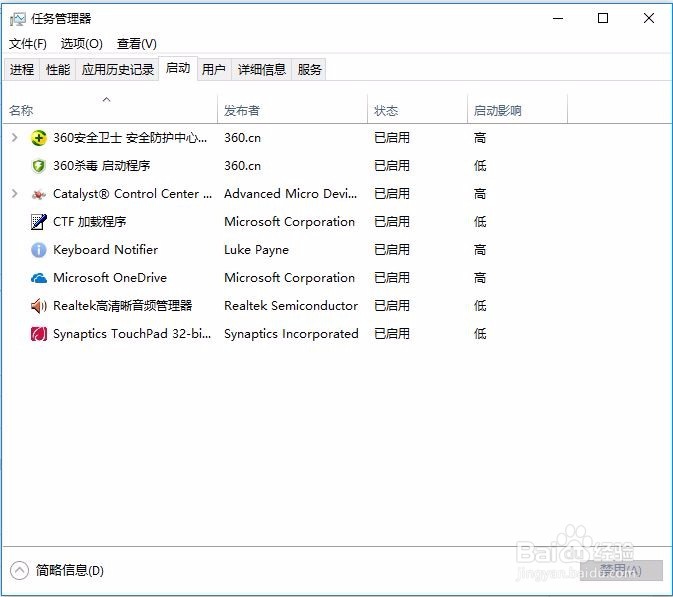Switch to the 性能 tab
The image size is (673, 597).
[x=58, y=70]
